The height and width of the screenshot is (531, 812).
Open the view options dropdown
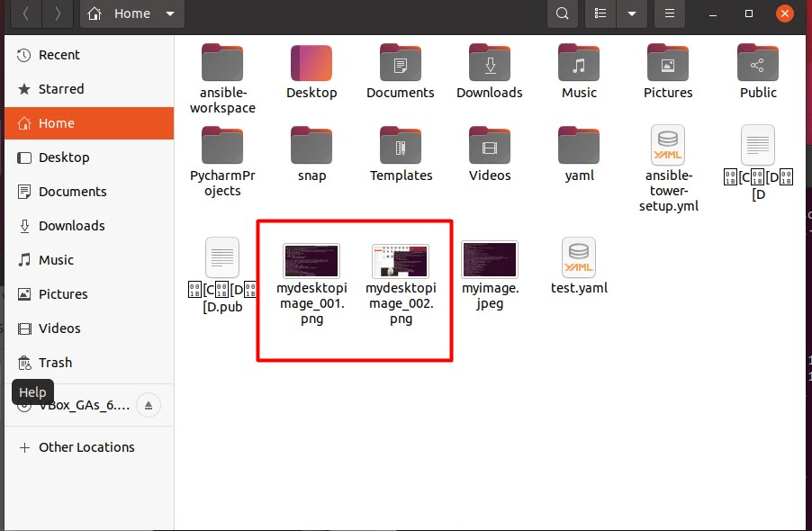click(x=631, y=13)
